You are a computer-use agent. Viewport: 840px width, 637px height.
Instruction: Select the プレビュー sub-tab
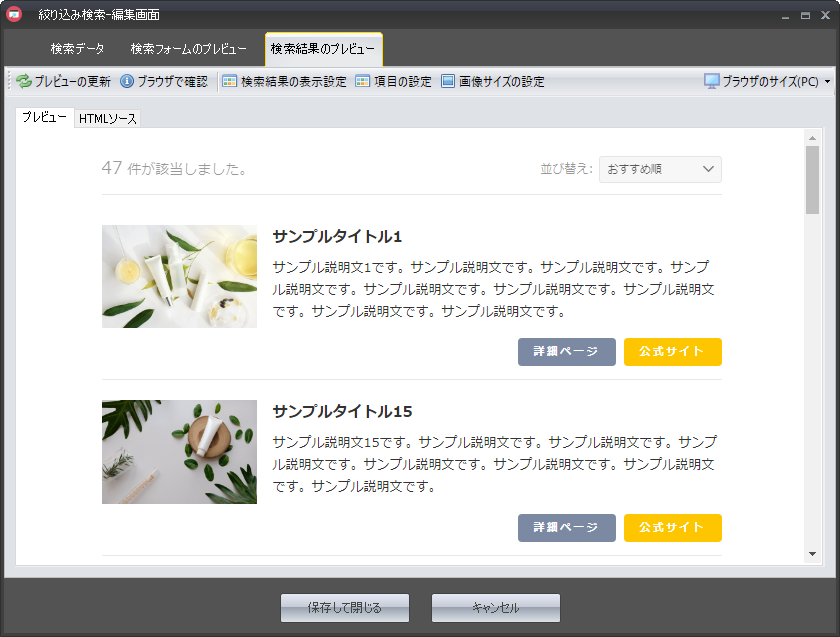pyautogui.click(x=44, y=118)
